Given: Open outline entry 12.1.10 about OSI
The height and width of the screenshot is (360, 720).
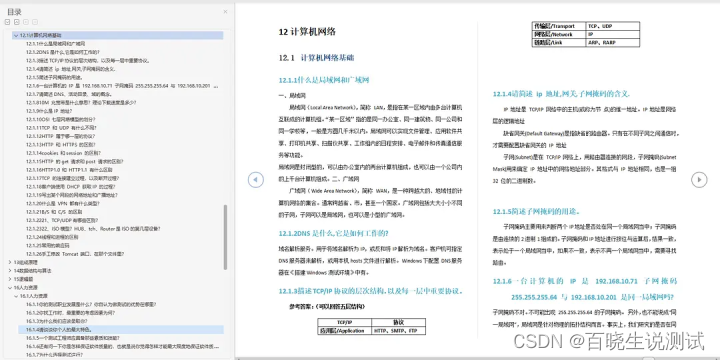Looking at the screenshot, I should click(x=61, y=119).
